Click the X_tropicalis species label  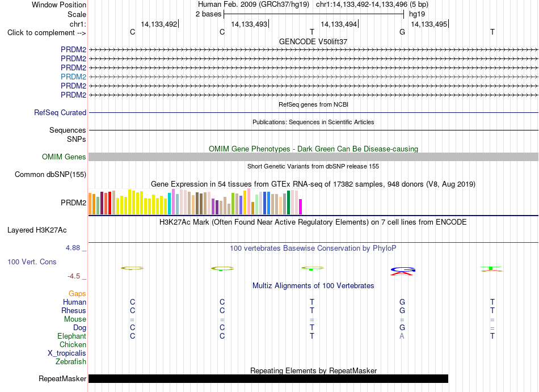coord(67,353)
